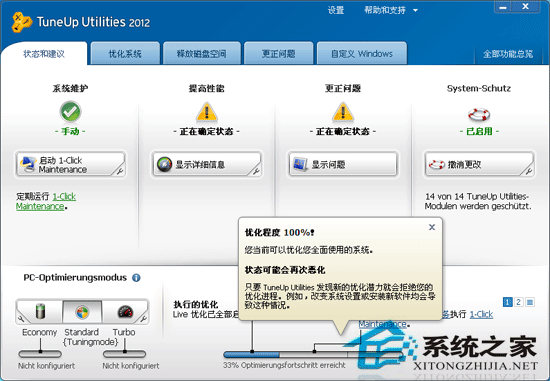Click the 显示问题 button

pos(343,164)
